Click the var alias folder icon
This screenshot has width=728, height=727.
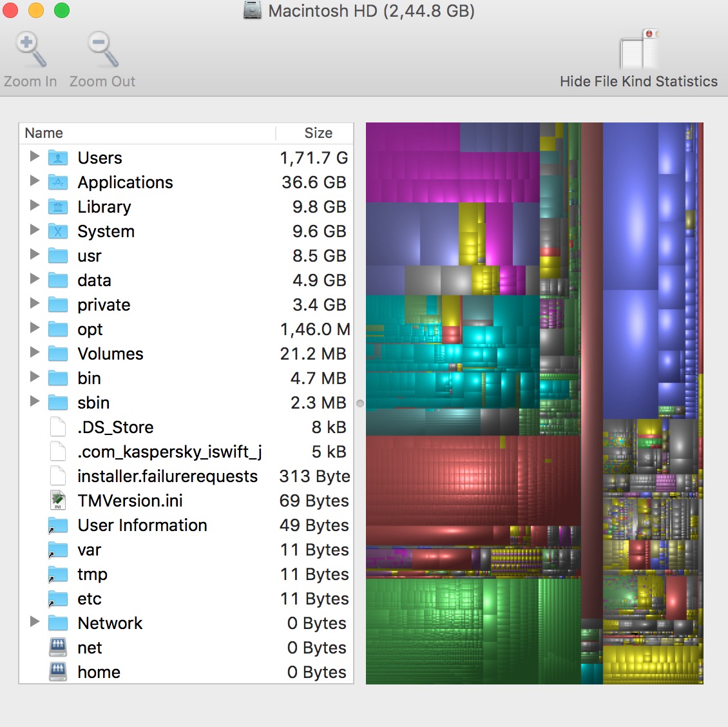tap(58, 550)
